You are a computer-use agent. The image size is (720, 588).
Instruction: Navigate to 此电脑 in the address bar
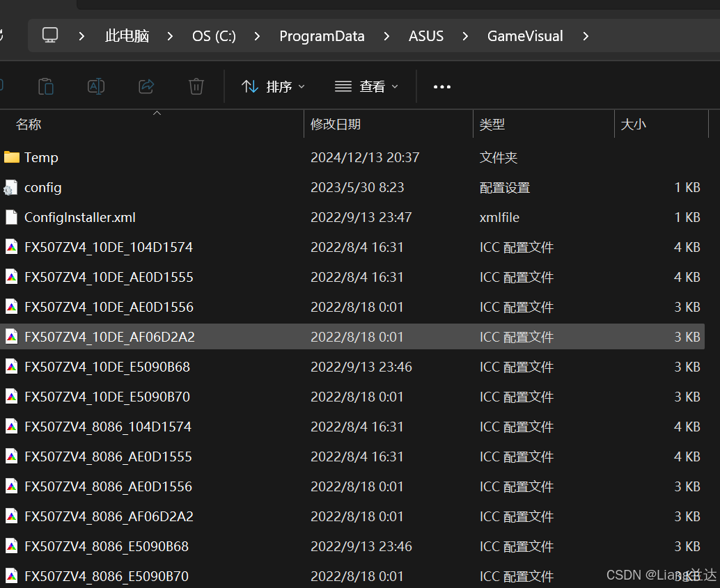[x=127, y=35]
